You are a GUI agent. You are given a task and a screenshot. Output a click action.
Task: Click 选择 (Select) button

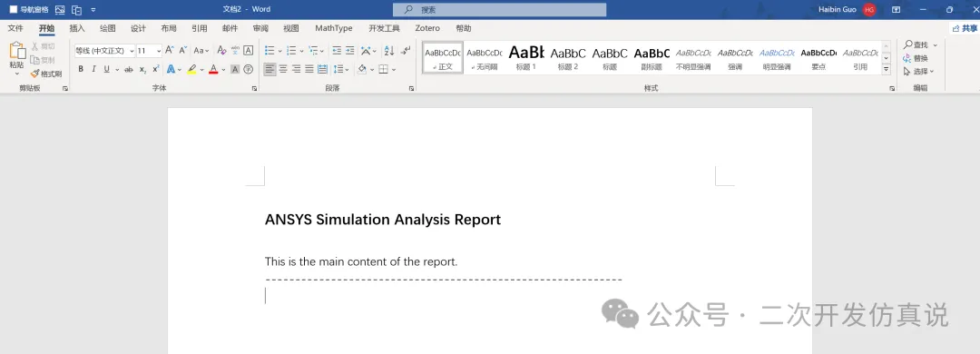(x=918, y=72)
